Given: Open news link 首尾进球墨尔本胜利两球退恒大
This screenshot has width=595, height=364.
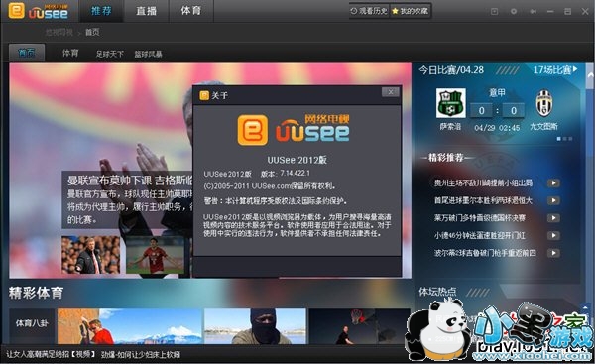Looking at the screenshot, I should [x=484, y=200].
